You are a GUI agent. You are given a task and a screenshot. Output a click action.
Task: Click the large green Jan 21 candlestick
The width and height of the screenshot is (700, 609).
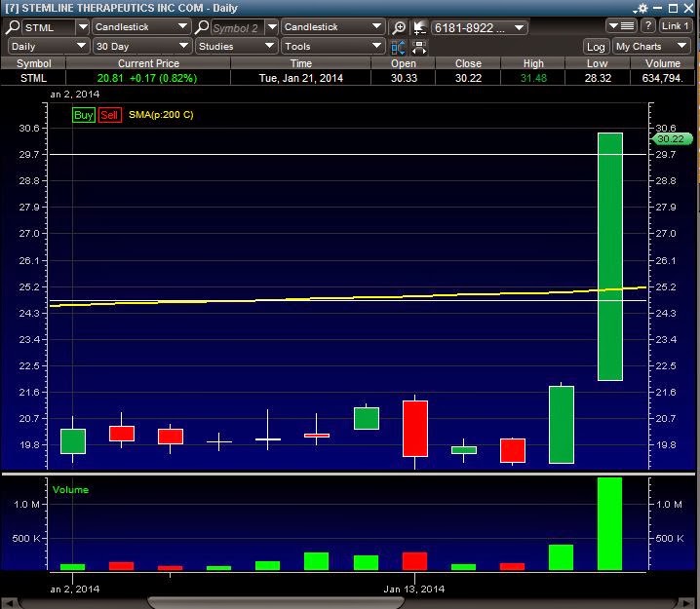pyautogui.click(x=610, y=256)
